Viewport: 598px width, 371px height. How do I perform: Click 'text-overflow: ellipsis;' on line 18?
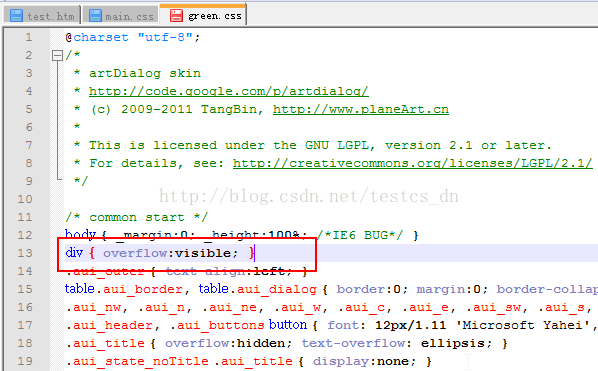click(x=398, y=343)
